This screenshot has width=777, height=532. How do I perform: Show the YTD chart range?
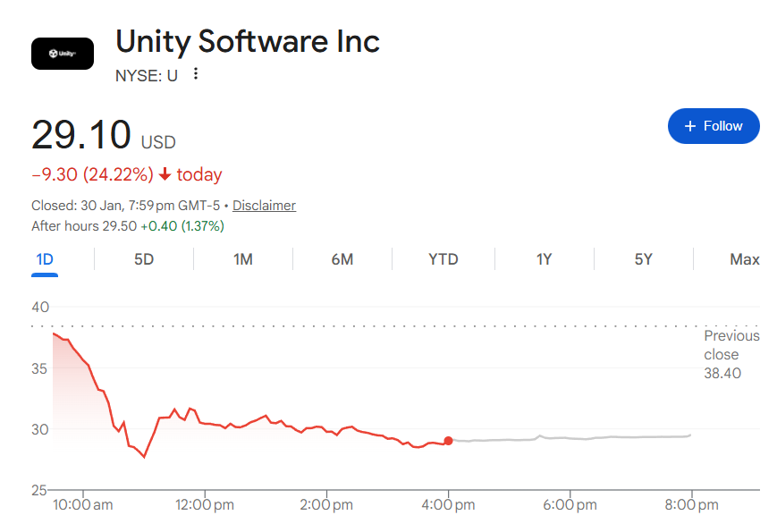tap(443, 259)
